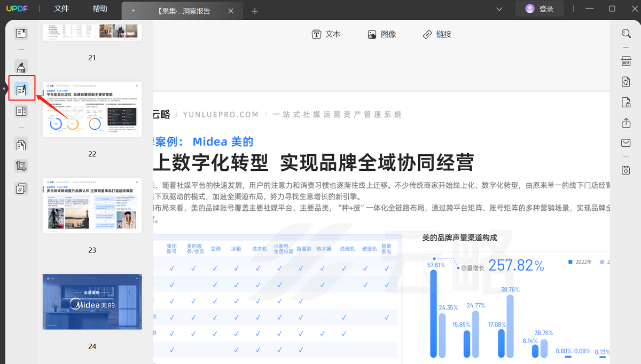The width and height of the screenshot is (641, 364).
Task: Expand the tab list dropdown arrow
Action: coord(133,11)
